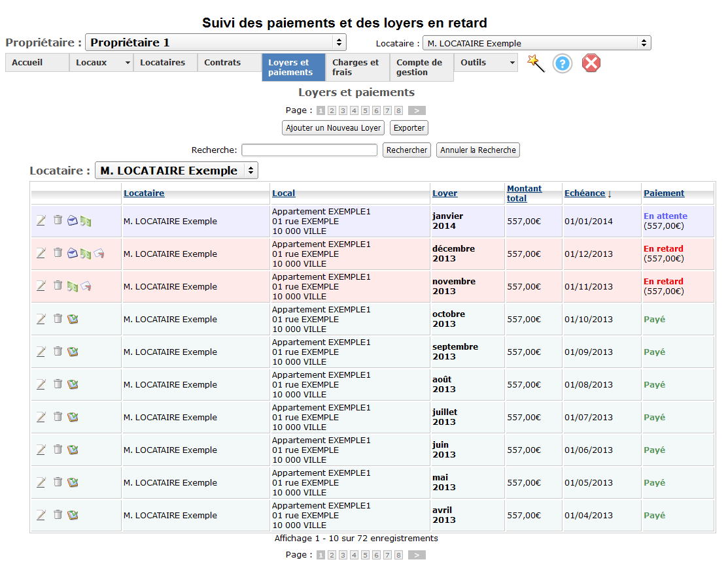Click the magic wand wizard icon
This screenshot has width=728, height=566.
[536, 63]
